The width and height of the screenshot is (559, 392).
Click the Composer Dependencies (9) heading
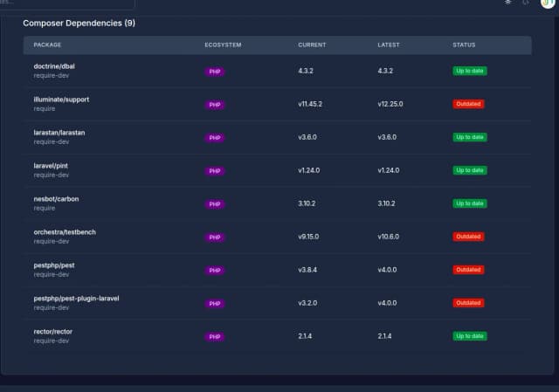click(79, 23)
